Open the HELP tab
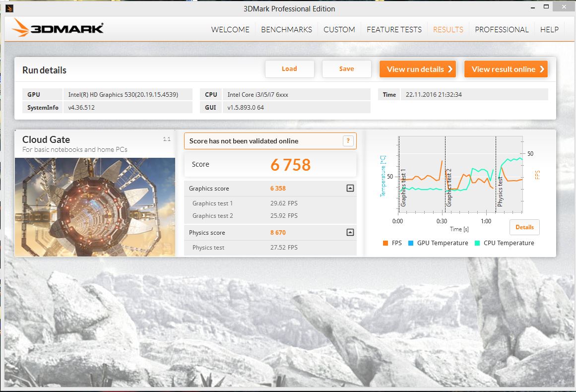The height and width of the screenshot is (392, 576). [549, 29]
